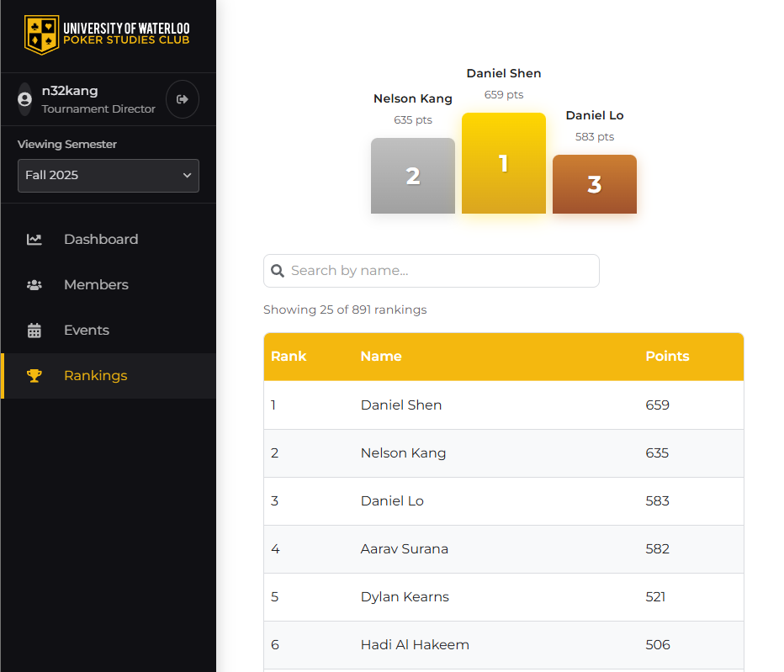Click the user avatar icon beside n32kang
The image size is (784, 672).
tap(24, 99)
